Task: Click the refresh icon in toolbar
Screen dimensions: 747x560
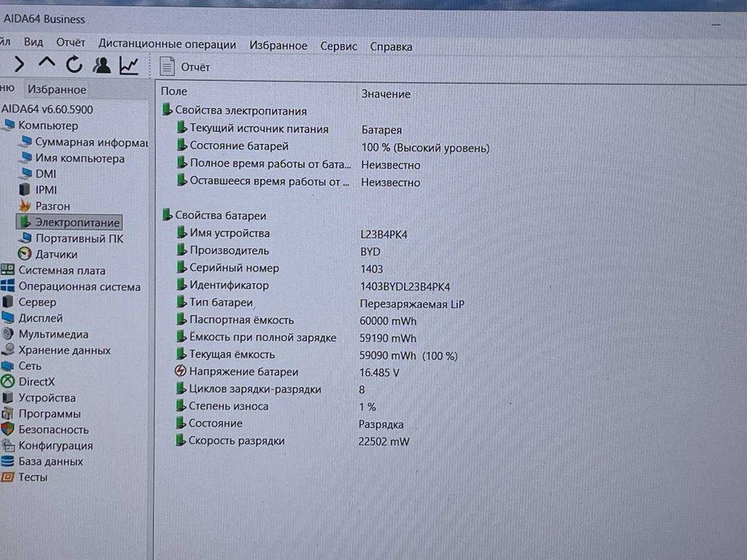Action: coord(74,64)
